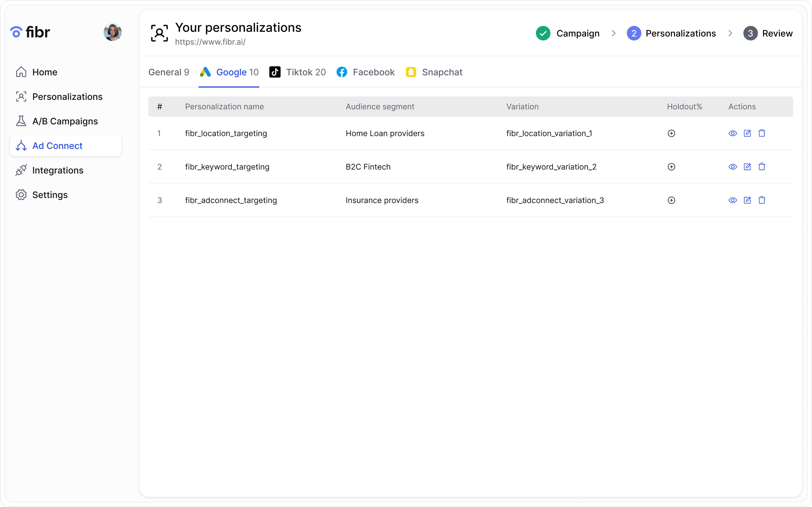Click the fibr logo
Image resolution: width=812 pixels, height=507 pixels.
(x=30, y=32)
